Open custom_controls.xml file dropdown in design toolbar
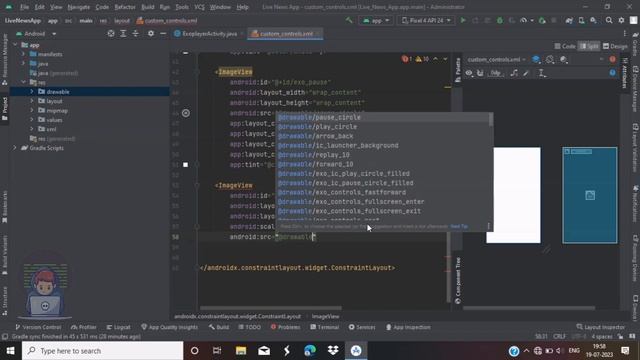 coord(497,60)
